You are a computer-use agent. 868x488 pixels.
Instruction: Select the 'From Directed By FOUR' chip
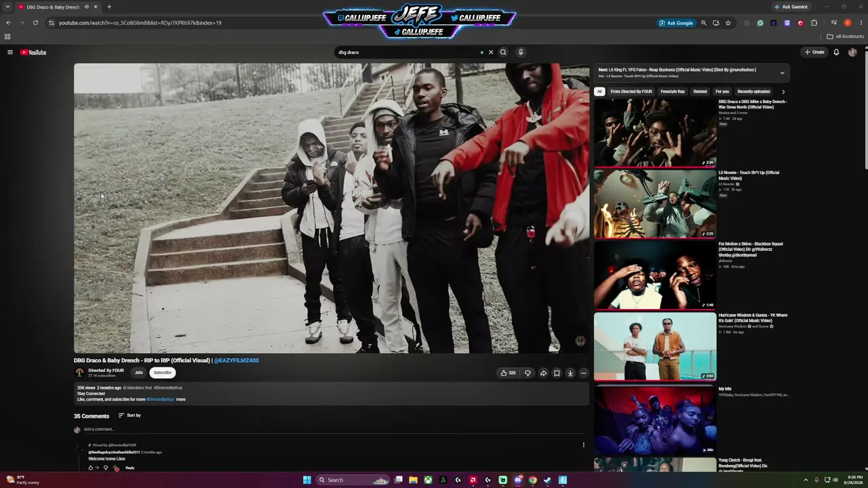pyautogui.click(x=631, y=91)
